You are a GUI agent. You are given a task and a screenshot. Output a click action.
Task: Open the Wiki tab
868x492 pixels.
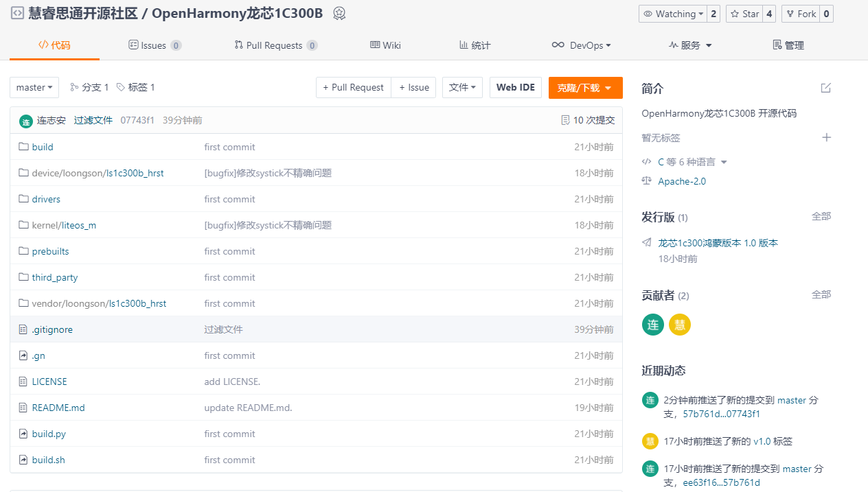pyautogui.click(x=385, y=45)
